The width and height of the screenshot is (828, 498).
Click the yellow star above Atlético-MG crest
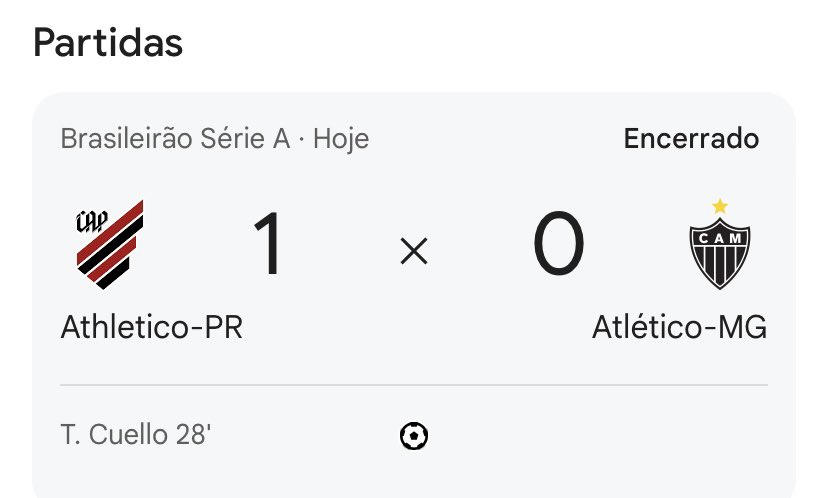[x=720, y=206]
